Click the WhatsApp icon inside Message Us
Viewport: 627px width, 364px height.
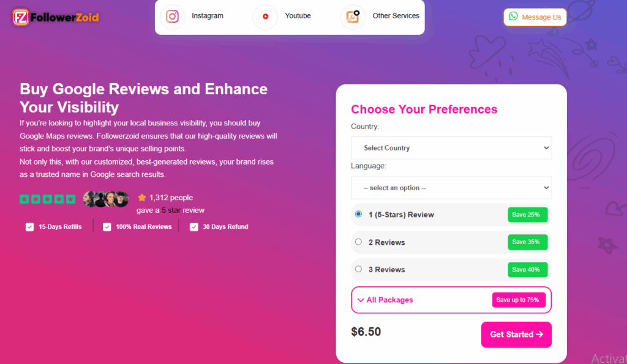click(x=512, y=17)
